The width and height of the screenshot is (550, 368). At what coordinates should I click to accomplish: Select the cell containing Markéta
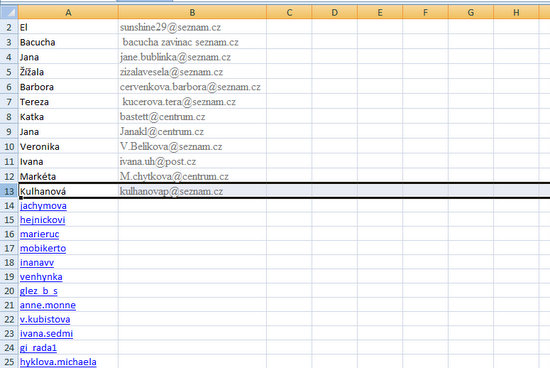68,176
